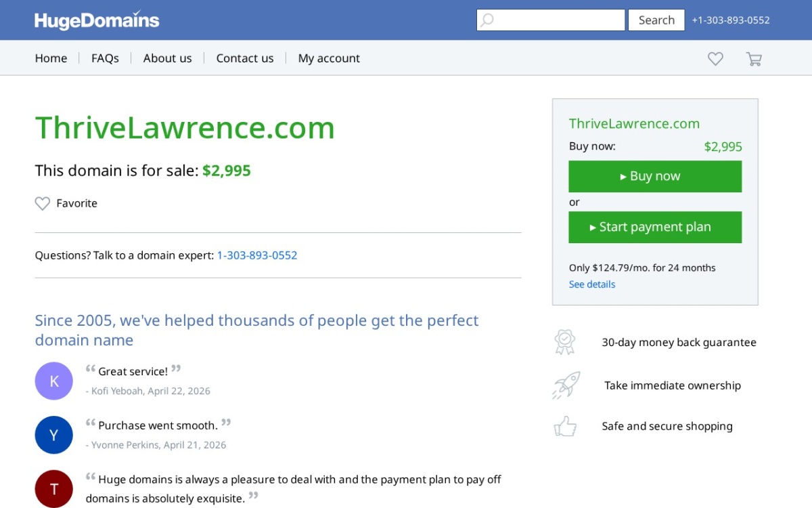The width and height of the screenshot is (812, 508).
Task: Click 'Safe and secure shopping' text
Action: click(667, 426)
